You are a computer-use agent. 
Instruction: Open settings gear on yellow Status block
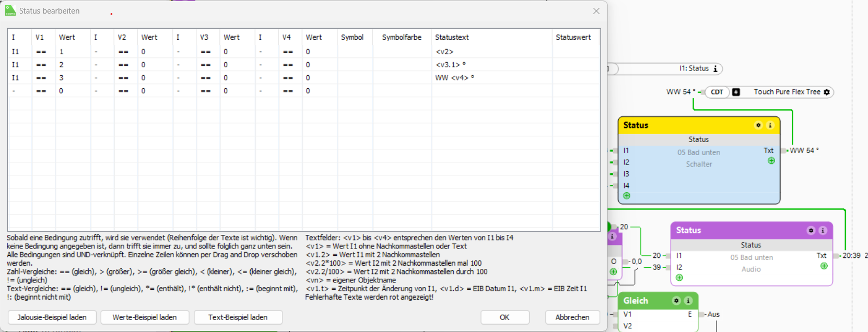point(758,125)
